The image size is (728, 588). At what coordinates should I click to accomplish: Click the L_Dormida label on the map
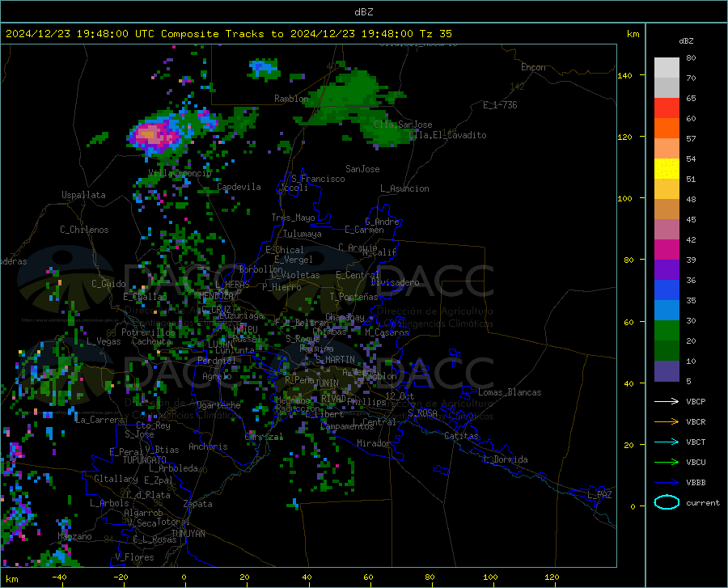coord(506,459)
